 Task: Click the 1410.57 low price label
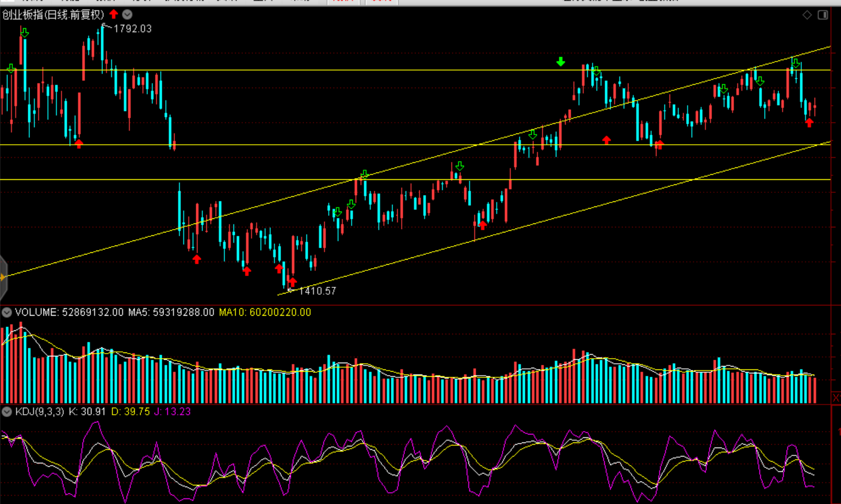(317, 291)
